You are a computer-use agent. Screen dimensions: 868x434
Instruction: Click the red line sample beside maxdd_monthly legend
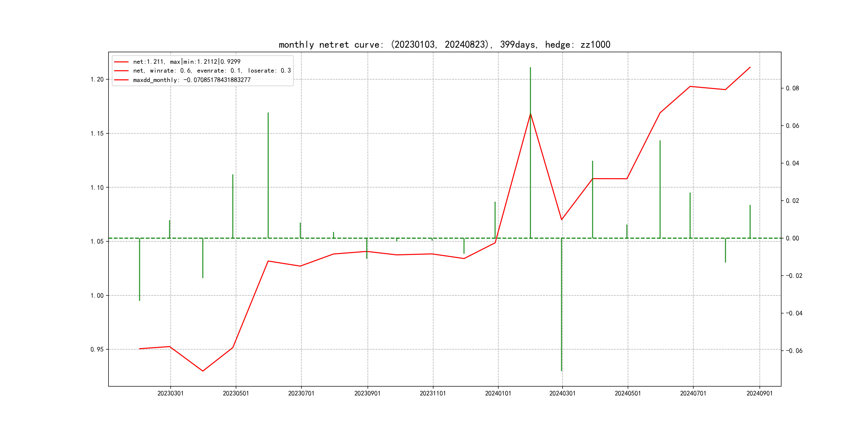point(121,80)
